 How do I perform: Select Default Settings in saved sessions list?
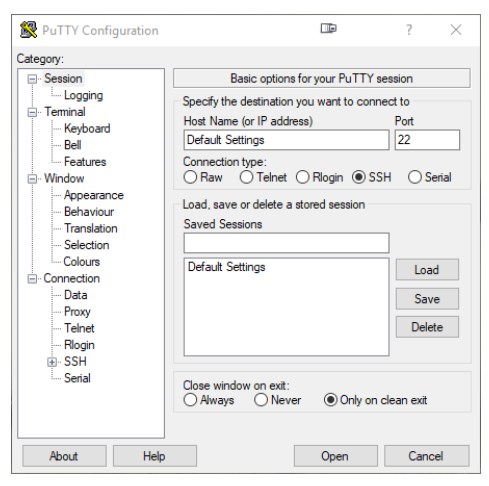[x=227, y=267]
